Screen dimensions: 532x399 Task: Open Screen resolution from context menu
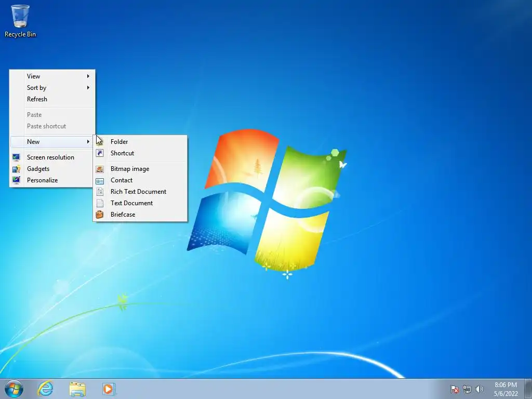pos(52,157)
